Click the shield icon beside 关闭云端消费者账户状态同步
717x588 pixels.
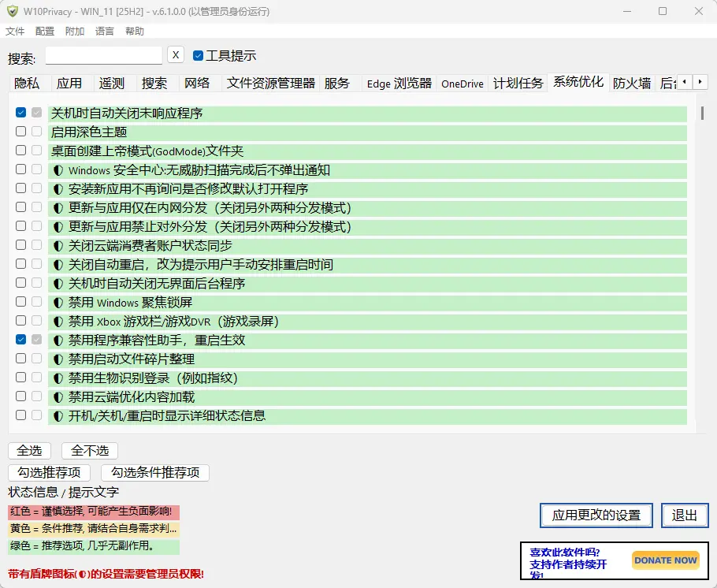[58, 246]
